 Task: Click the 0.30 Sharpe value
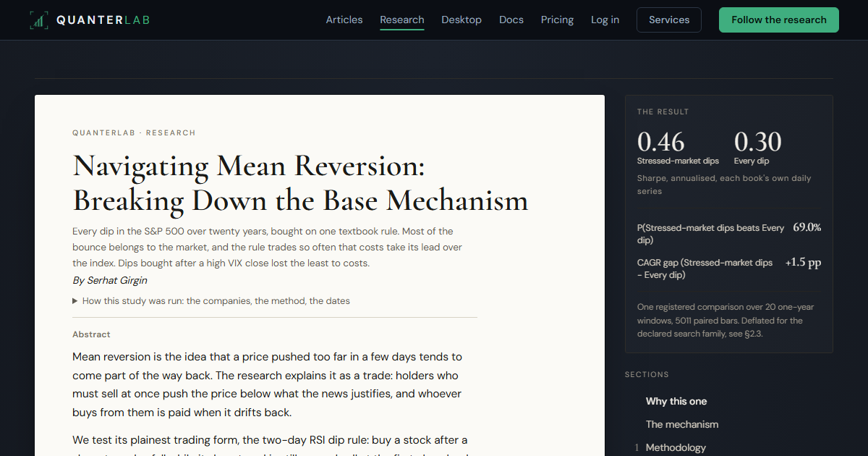[757, 142]
